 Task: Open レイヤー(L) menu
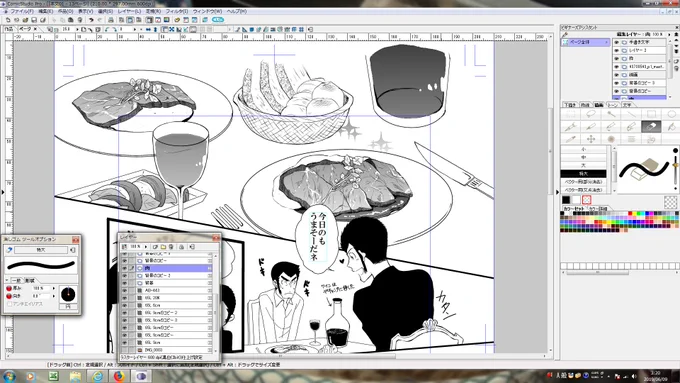tap(129, 11)
